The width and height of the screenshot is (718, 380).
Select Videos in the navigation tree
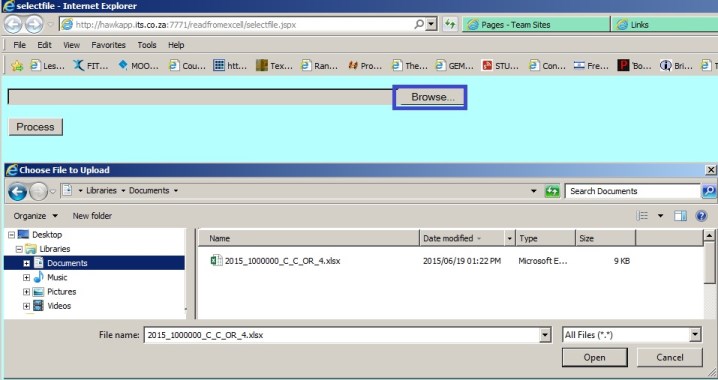[59, 306]
